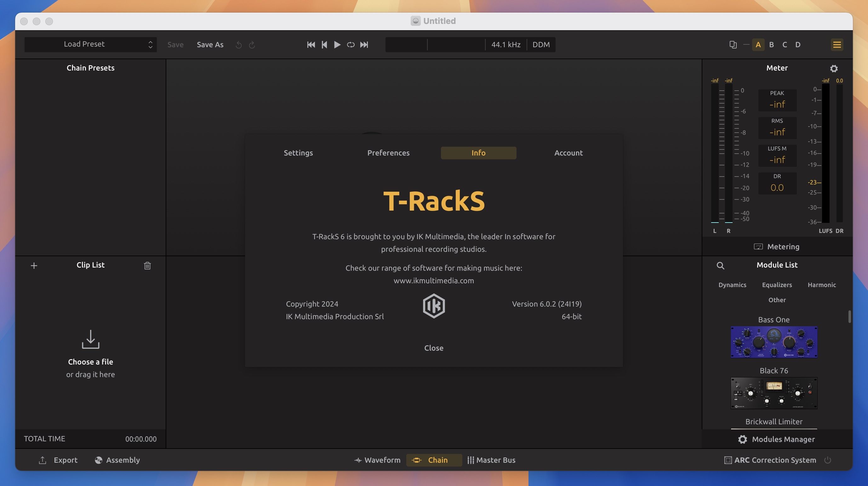The image size is (868, 486).
Task: Open www.ikmultimedia.com link
Action: tap(433, 280)
